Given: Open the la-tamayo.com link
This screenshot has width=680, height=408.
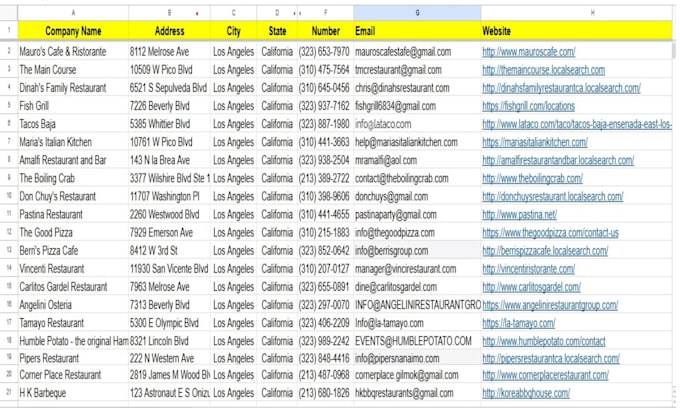Looking at the screenshot, I should [x=519, y=323].
